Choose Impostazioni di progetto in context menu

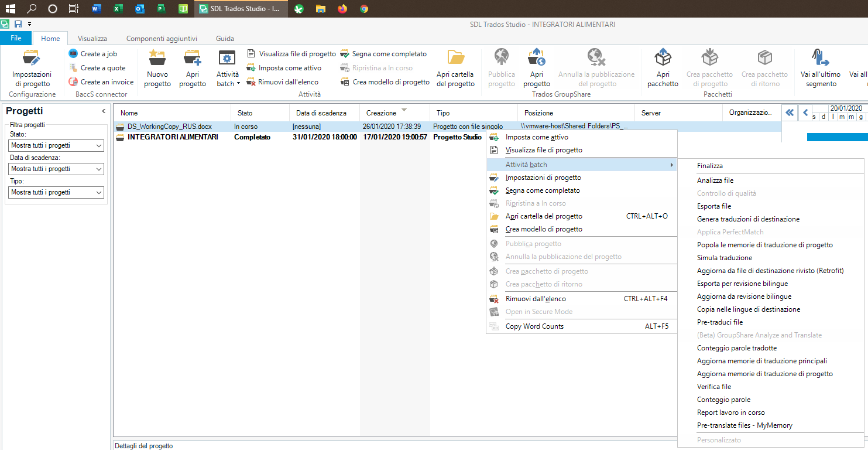click(581, 178)
